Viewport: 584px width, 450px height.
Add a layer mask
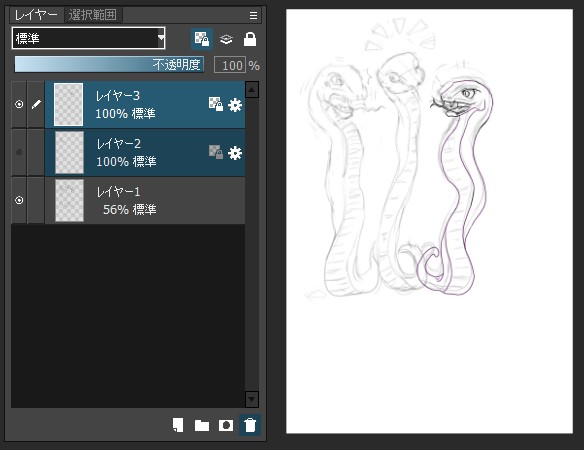pos(226,425)
